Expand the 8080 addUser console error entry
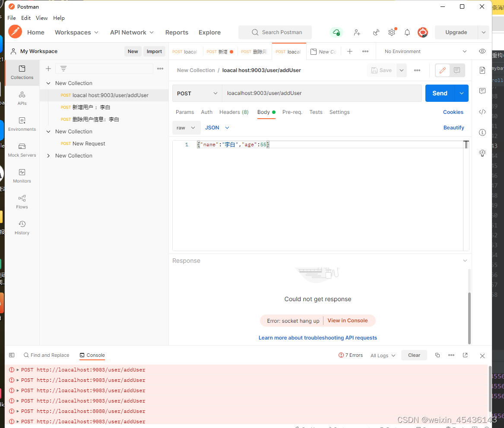 point(18,411)
